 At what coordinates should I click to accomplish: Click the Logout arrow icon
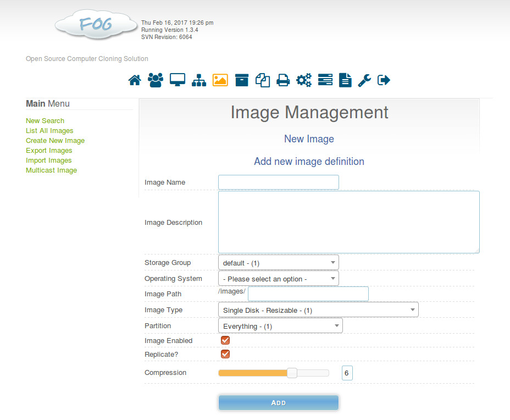click(x=384, y=80)
